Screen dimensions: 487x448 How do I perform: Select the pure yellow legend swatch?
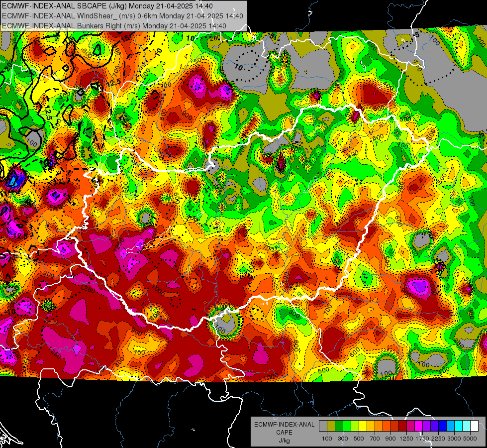pyautogui.click(x=363, y=426)
